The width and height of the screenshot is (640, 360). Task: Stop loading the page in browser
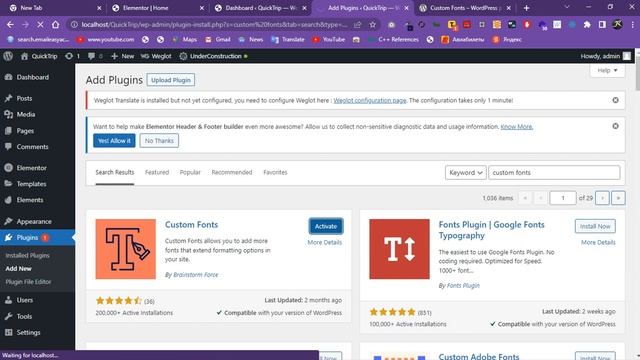(x=40, y=24)
